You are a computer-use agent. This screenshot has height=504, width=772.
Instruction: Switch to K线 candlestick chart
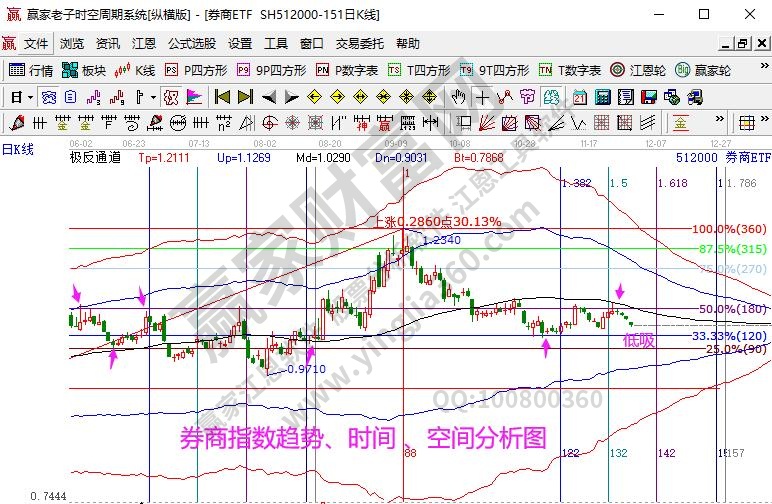pyautogui.click(x=136, y=70)
